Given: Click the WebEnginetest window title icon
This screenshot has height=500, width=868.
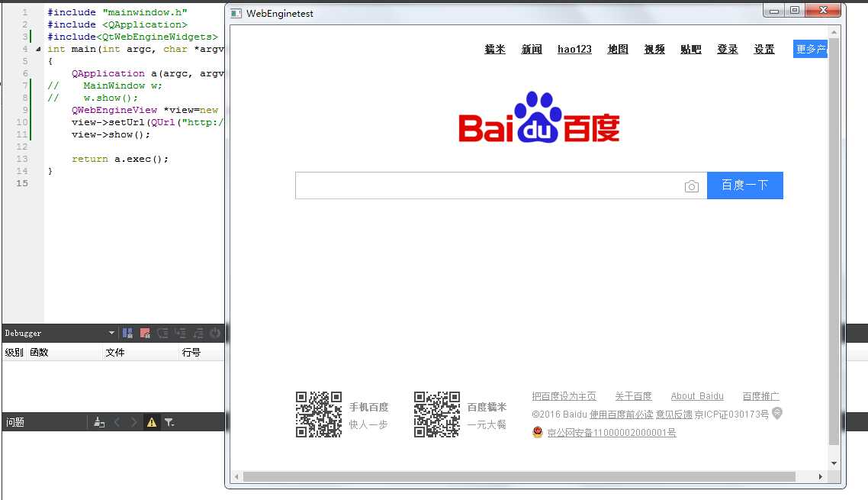Looking at the screenshot, I should click(236, 13).
